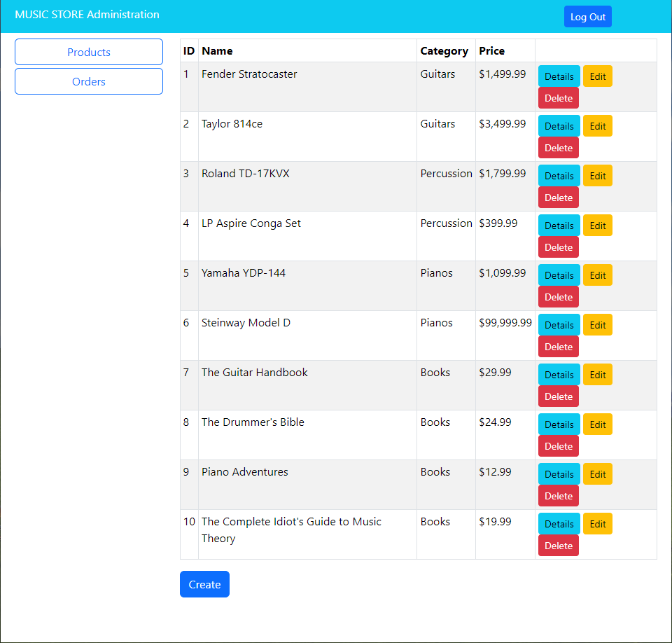Viewport: 672px width, 643px height.
Task: Edit the Piano Adventures book
Action: click(x=597, y=474)
